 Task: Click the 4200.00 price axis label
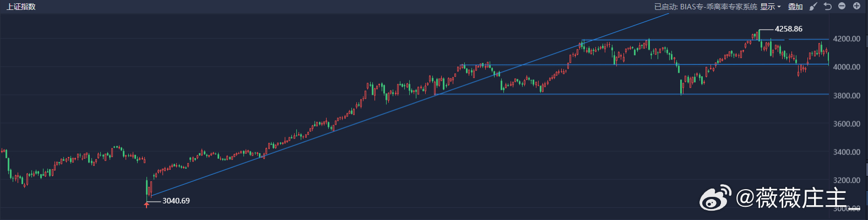tap(847, 39)
